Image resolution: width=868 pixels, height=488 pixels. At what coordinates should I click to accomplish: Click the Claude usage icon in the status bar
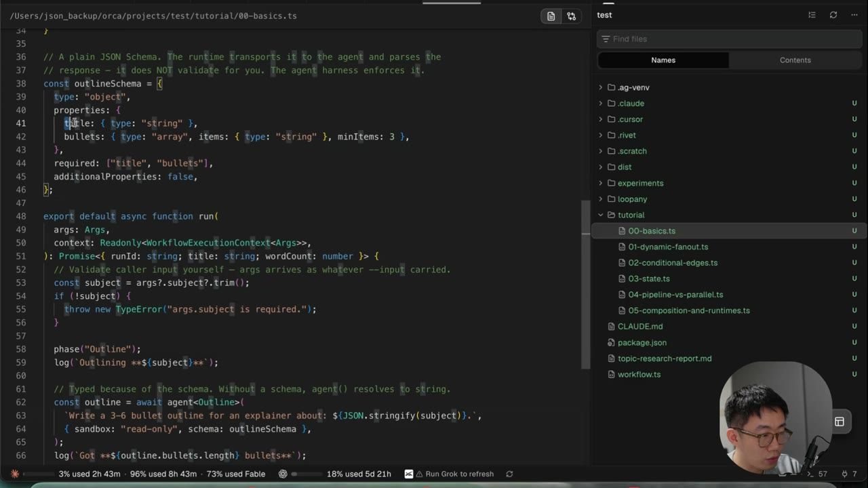tap(15, 474)
